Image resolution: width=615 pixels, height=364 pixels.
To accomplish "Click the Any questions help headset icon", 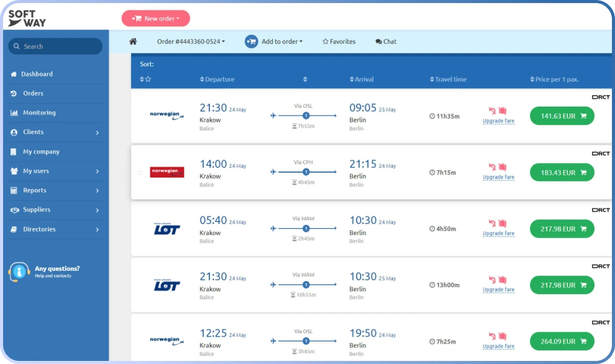I will pyautogui.click(x=19, y=271).
